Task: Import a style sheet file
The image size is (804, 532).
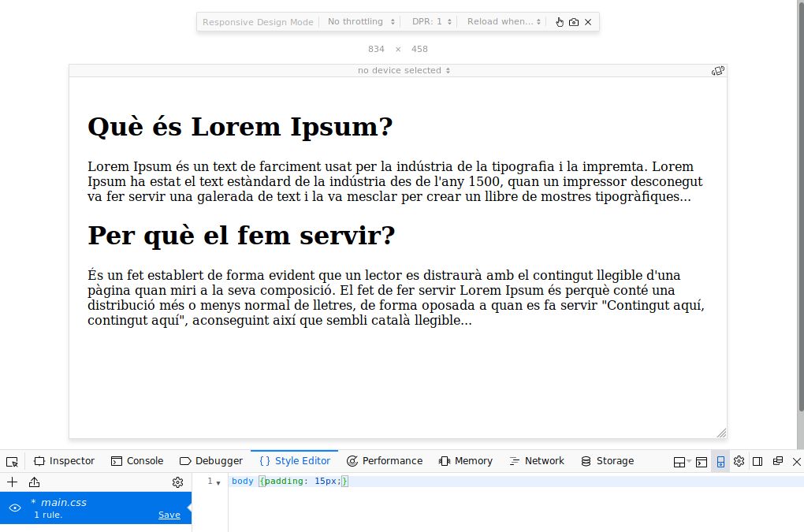Action: (x=34, y=482)
